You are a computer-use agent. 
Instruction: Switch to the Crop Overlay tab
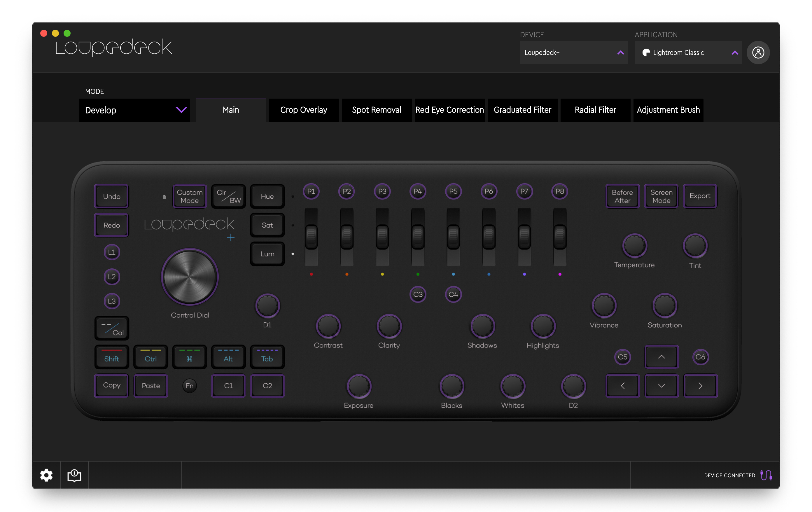pos(303,110)
